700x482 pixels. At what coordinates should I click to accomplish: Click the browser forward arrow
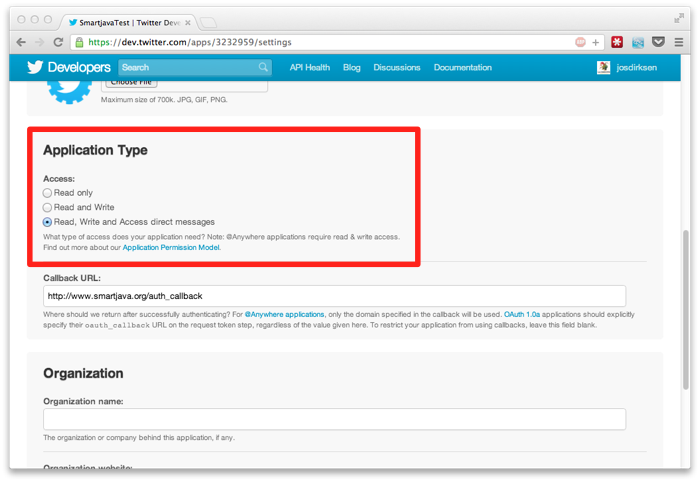click(40, 42)
